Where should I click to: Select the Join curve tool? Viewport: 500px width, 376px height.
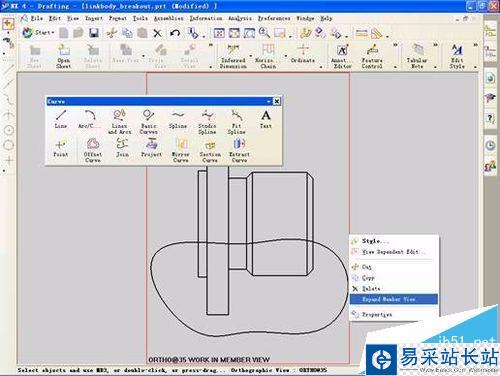tap(122, 148)
